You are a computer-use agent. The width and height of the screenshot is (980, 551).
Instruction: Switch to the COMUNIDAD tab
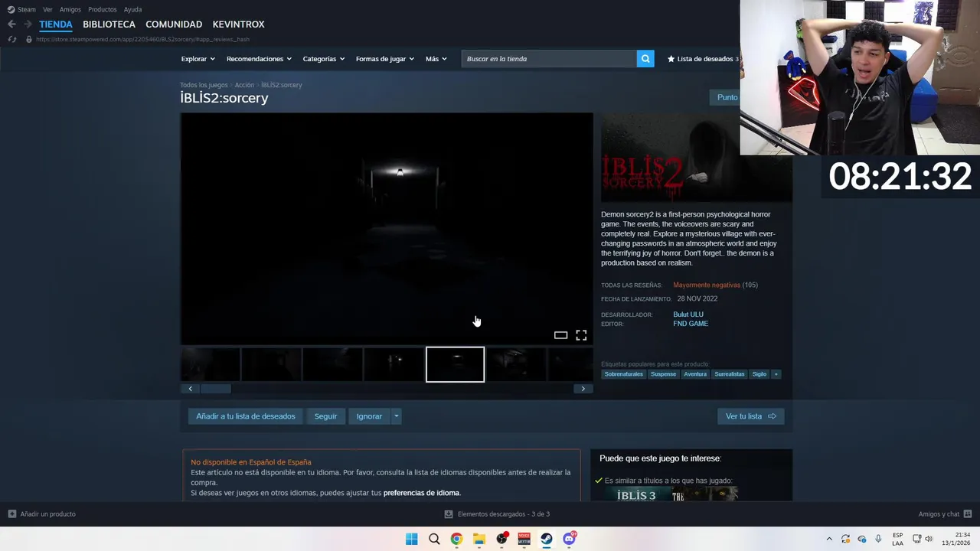(174, 24)
